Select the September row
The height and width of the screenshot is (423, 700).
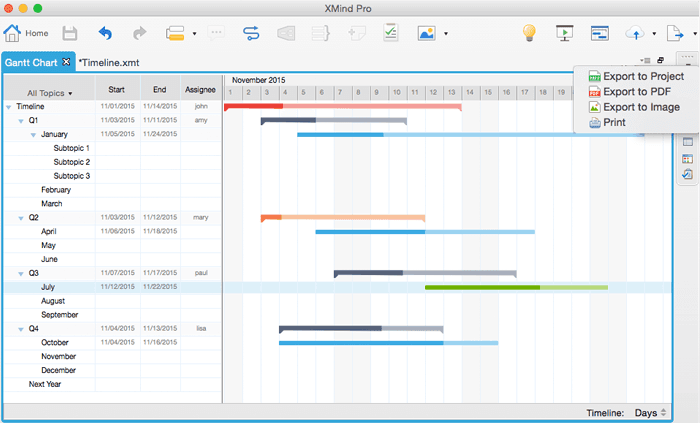[x=113, y=315]
